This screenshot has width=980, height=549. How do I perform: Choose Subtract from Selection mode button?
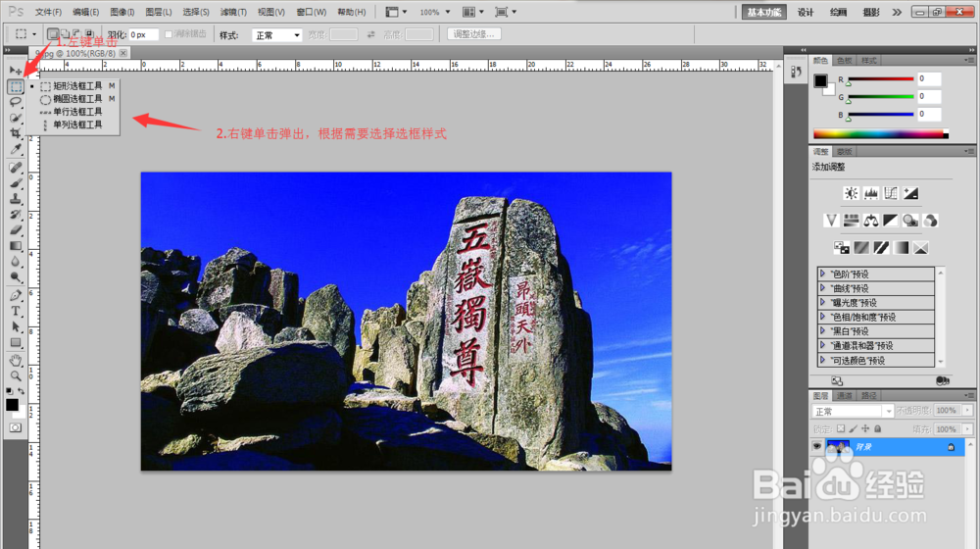tap(76, 34)
